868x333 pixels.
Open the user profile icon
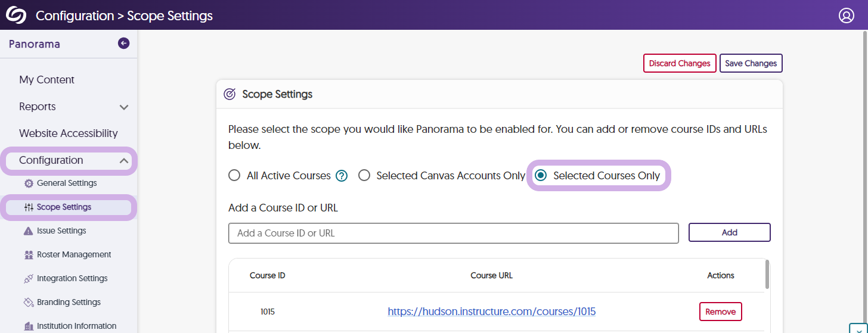pyautogui.click(x=846, y=15)
